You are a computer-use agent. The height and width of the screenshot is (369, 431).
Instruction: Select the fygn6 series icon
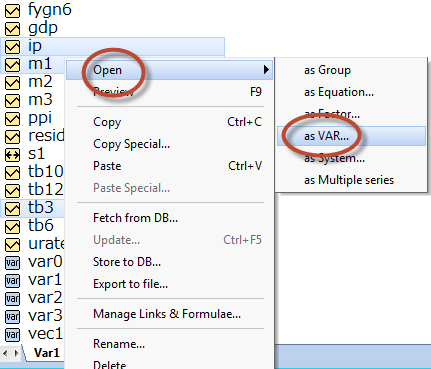tap(12, 11)
